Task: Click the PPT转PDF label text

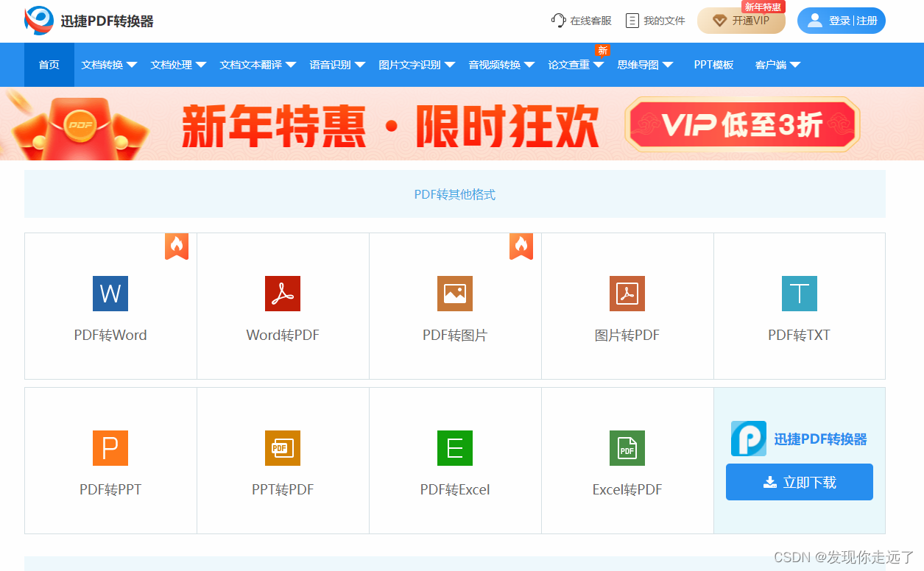Action: [x=283, y=489]
